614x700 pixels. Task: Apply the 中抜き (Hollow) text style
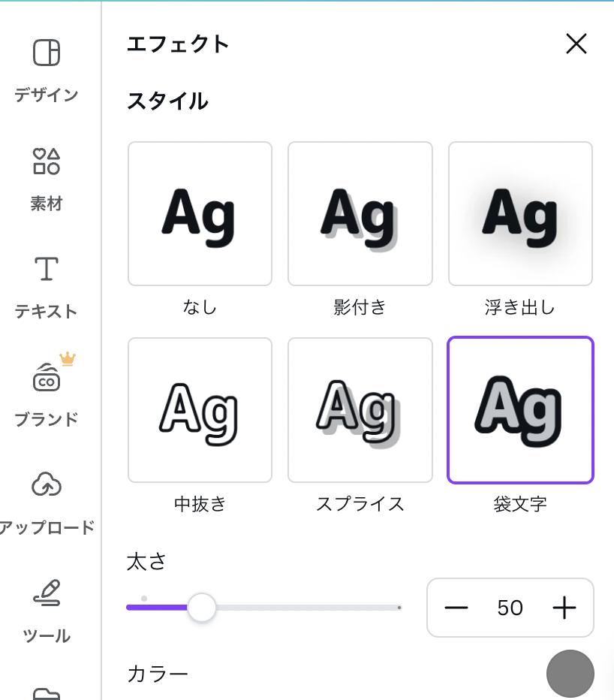tap(200, 410)
